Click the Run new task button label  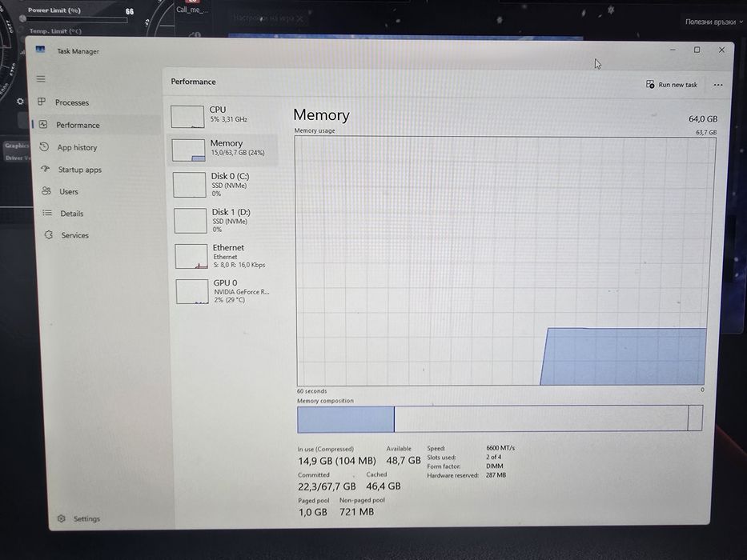tap(678, 85)
